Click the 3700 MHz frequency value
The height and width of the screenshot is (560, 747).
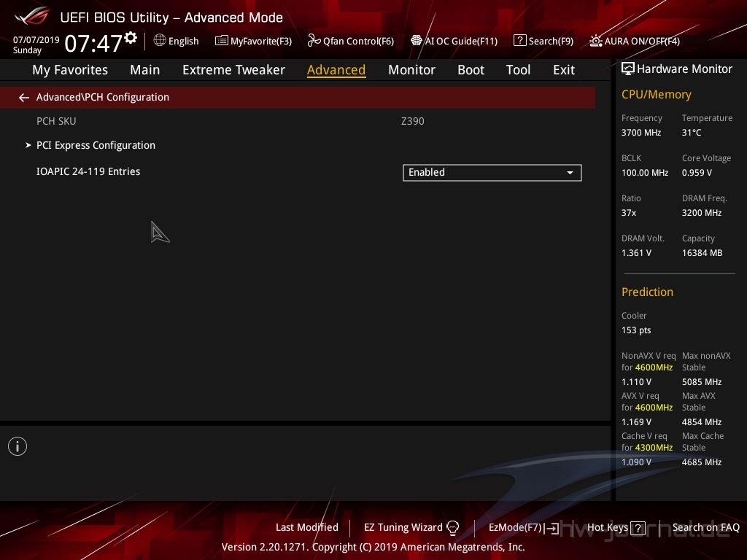point(640,133)
